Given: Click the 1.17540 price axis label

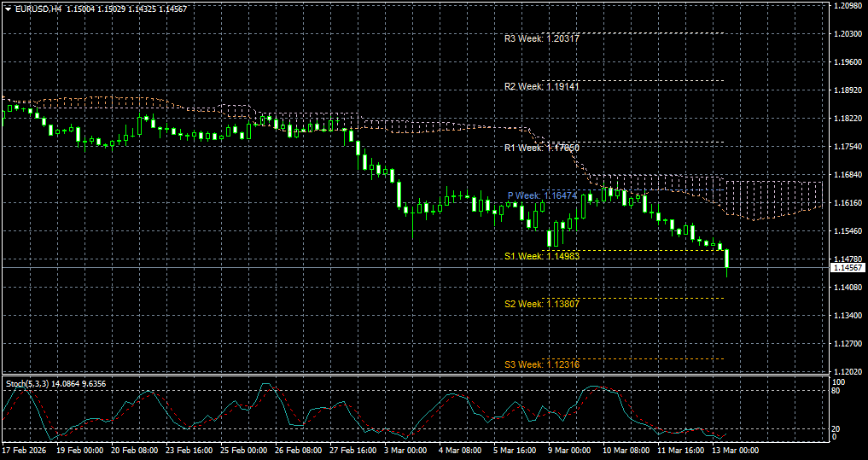Looking at the screenshot, I should point(847,147).
